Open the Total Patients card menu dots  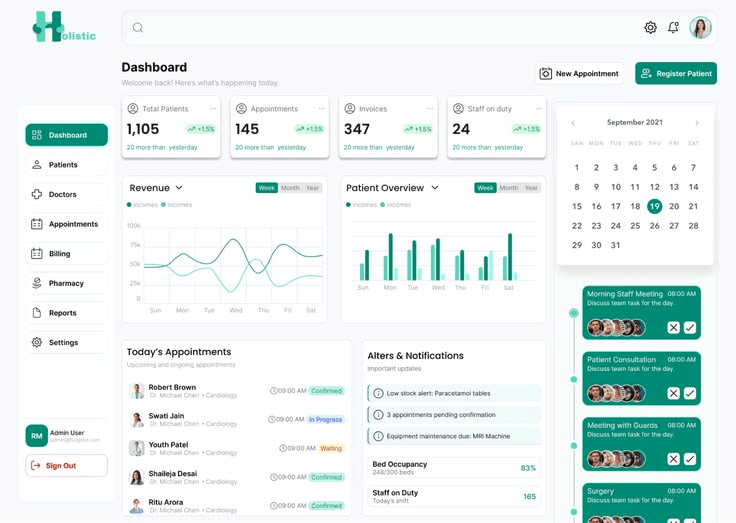click(x=213, y=108)
